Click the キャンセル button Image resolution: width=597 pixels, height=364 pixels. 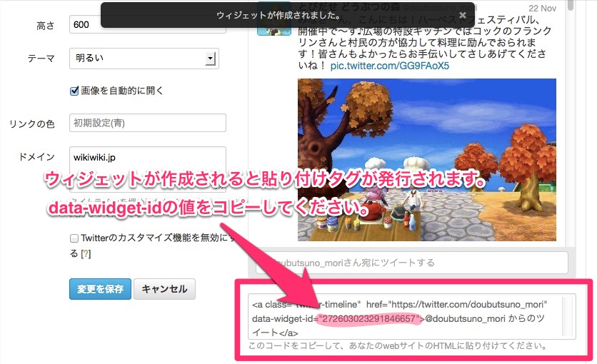[x=164, y=289]
